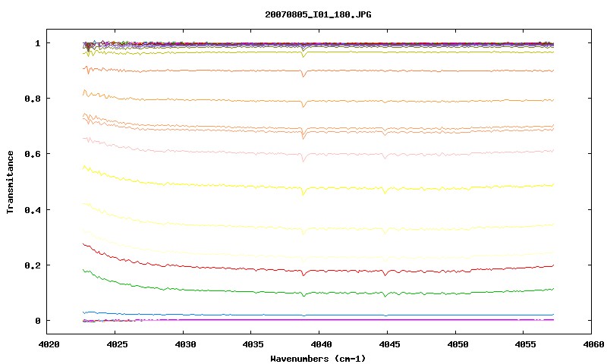Click x-axis tick label 4060

coord(594,344)
